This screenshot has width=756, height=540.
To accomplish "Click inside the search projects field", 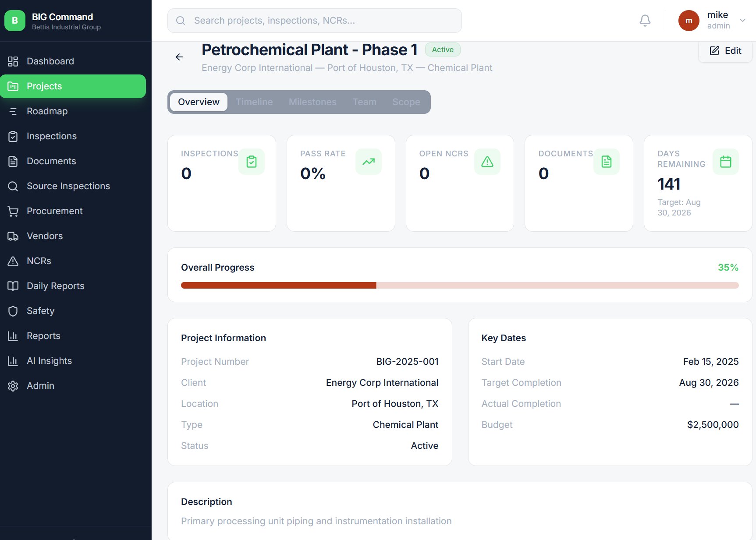I will pos(307,20).
